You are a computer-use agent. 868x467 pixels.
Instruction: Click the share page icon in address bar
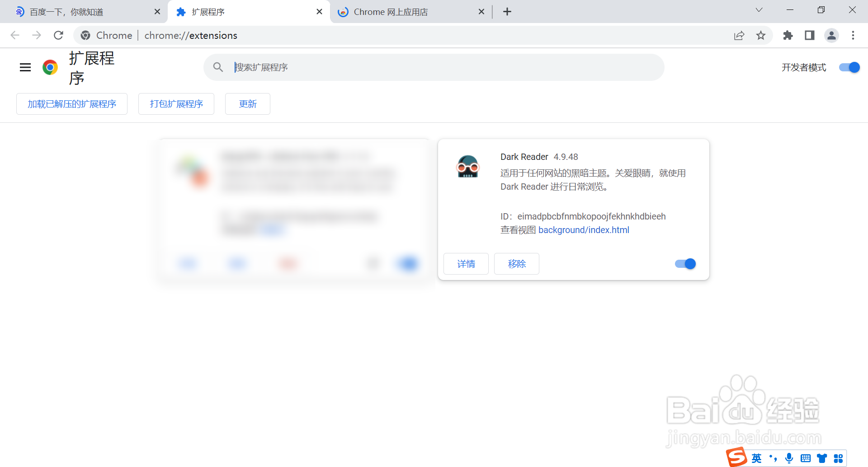point(739,35)
